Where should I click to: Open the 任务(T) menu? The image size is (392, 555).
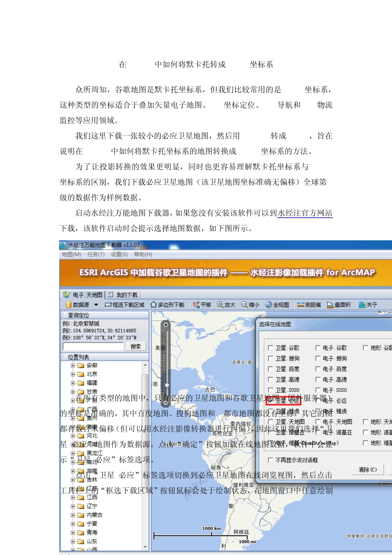coord(96,254)
